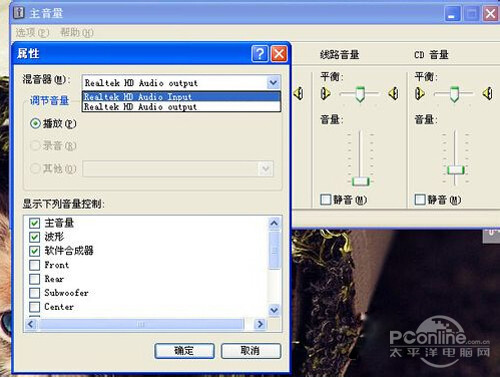Uncheck the 软件合成器 checkbox

[34, 251]
